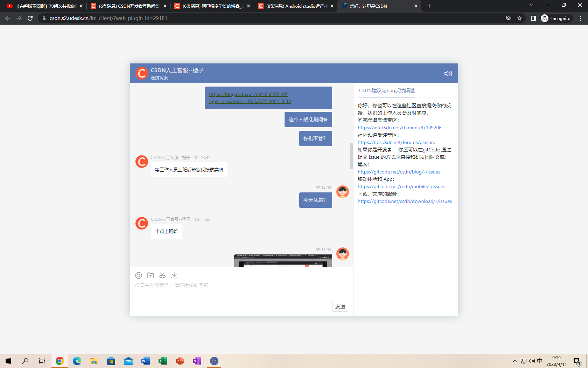Go back to previous page
The width and height of the screenshot is (588, 368).
[x=8, y=18]
